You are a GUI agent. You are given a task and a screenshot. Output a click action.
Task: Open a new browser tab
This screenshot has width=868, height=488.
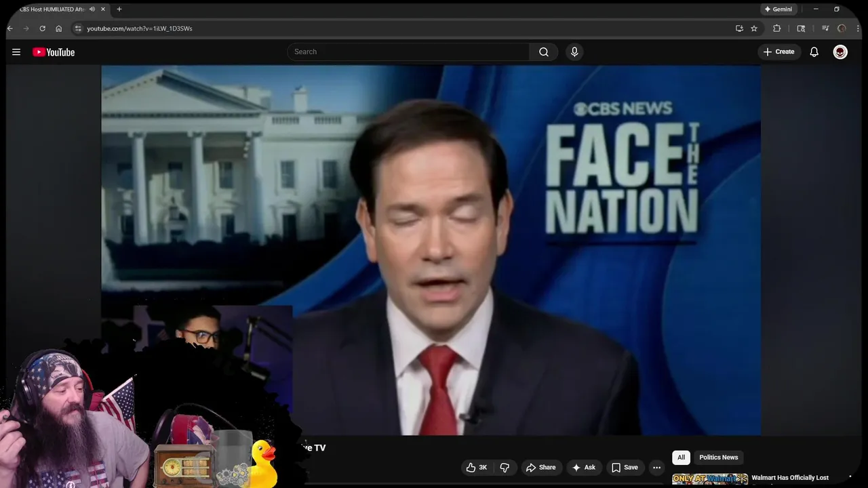pyautogui.click(x=119, y=9)
